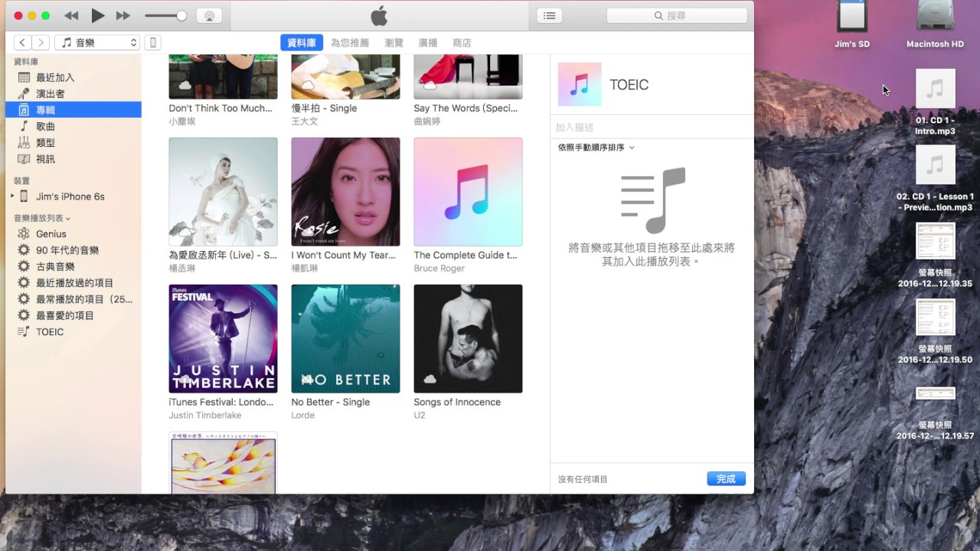The width and height of the screenshot is (980, 551).
Task: Select 類型 in the sidebar
Action: coord(73,142)
